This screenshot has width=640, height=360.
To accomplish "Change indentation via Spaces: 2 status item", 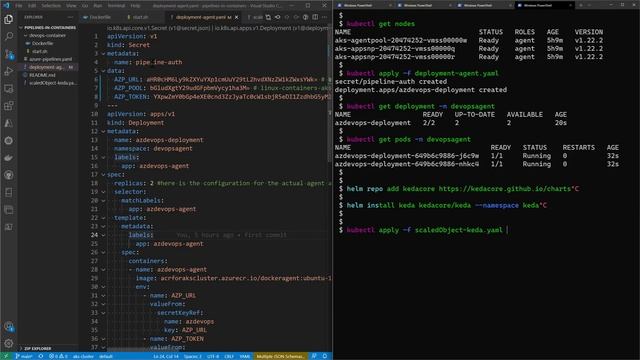I will pyautogui.click(x=193, y=356).
